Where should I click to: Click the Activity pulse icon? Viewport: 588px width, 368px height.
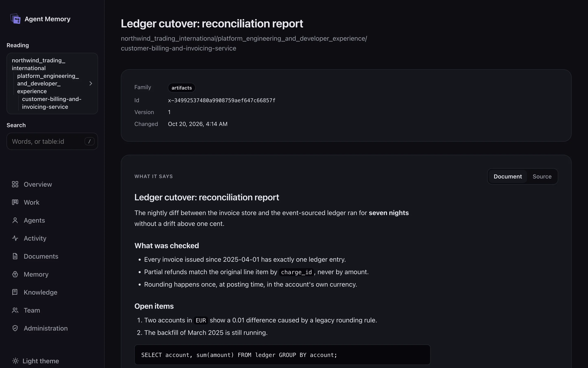15,238
